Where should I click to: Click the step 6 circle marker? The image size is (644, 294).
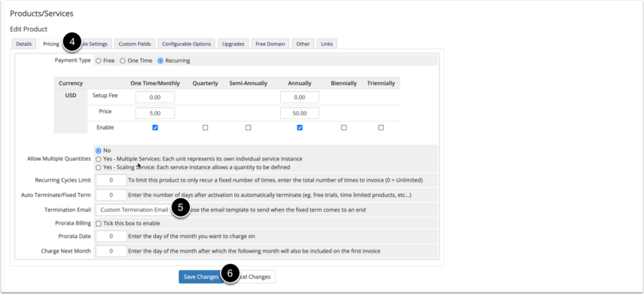[230, 273]
